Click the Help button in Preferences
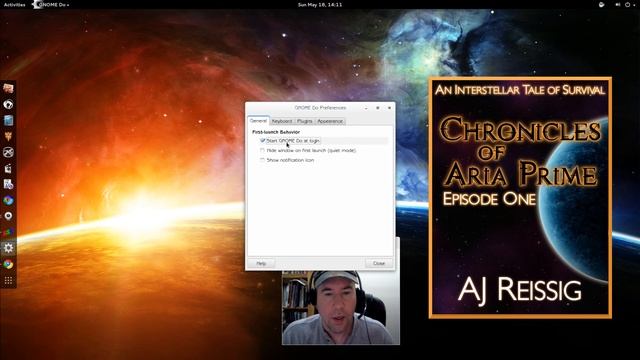This screenshot has width=640, height=360. coord(261,263)
